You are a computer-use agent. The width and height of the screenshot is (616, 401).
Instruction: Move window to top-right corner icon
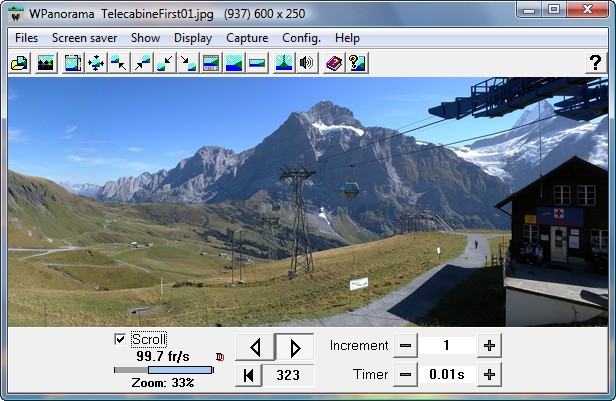142,63
